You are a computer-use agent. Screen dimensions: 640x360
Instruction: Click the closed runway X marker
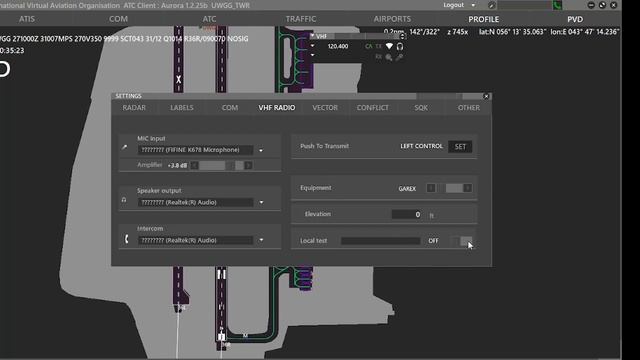178,79
